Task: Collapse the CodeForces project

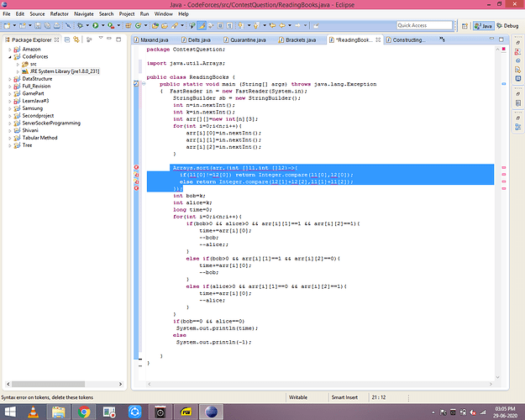Action: tap(10, 56)
